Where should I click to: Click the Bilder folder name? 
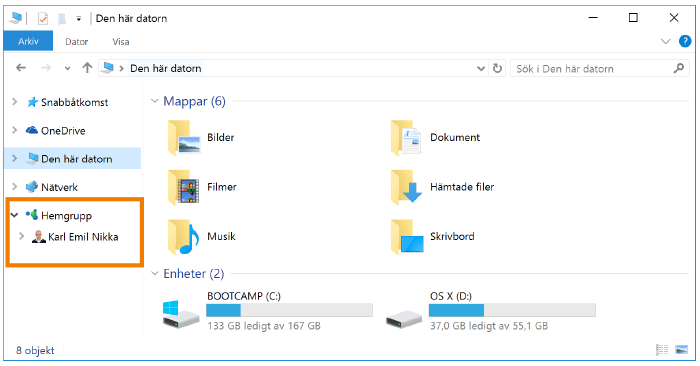click(221, 137)
